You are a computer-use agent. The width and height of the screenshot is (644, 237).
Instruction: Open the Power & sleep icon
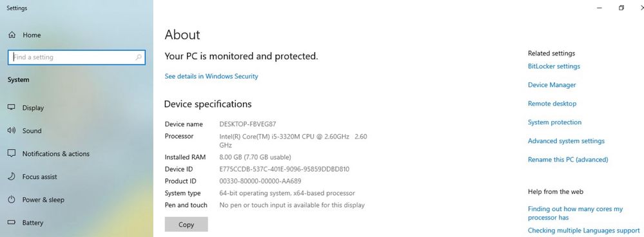(12, 200)
